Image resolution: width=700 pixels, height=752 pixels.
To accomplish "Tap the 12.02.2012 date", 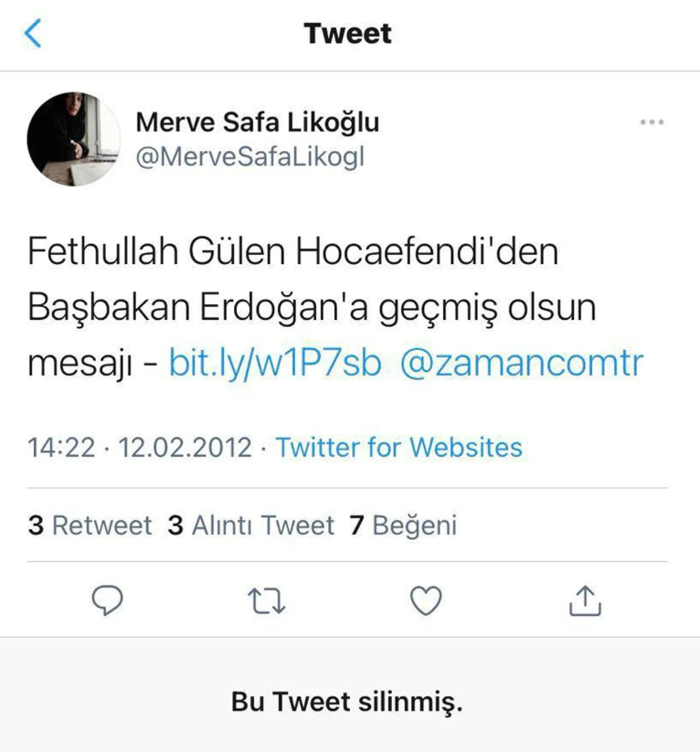I will point(185,448).
